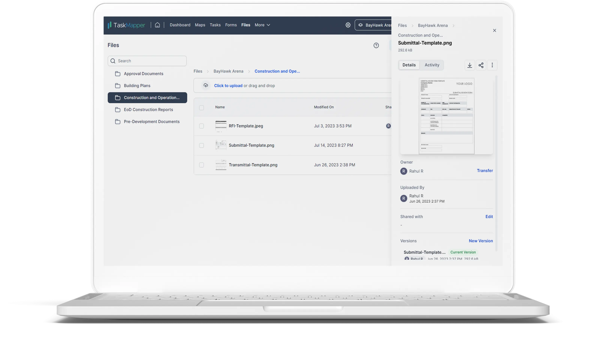Click the Transfer owner link

click(485, 171)
